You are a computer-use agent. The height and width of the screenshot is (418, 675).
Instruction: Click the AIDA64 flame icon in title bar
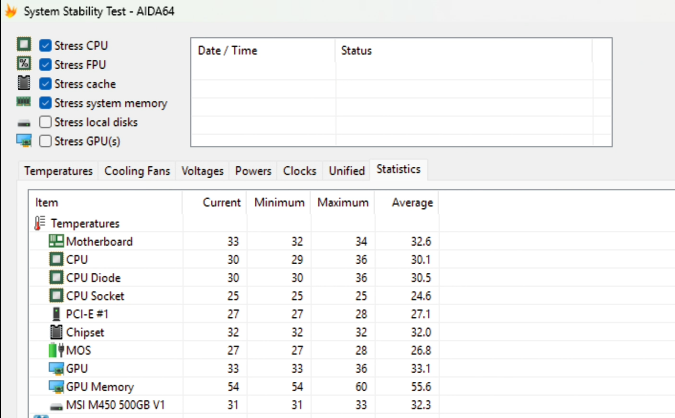pyautogui.click(x=8, y=12)
